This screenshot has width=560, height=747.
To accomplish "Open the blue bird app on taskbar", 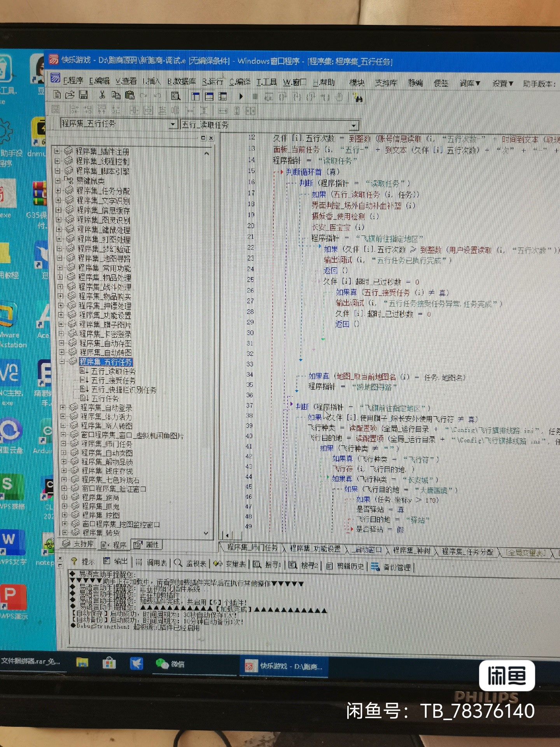I will tap(136, 663).
